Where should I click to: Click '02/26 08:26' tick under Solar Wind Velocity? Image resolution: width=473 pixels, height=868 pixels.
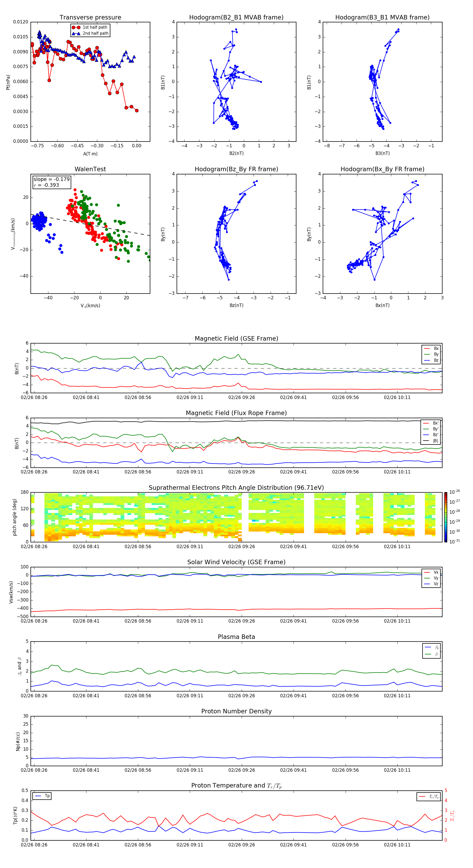(x=34, y=621)
